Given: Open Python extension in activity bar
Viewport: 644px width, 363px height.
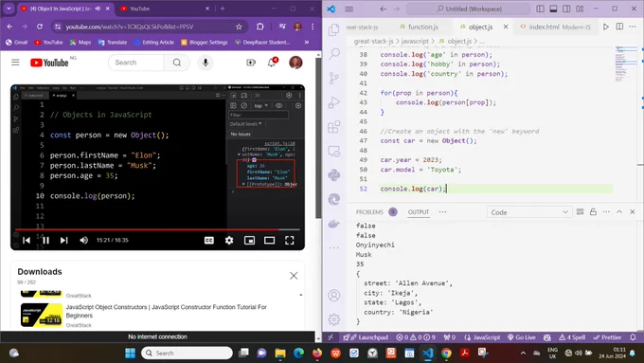Looking at the screenshot, I should (x=334, y=175).
